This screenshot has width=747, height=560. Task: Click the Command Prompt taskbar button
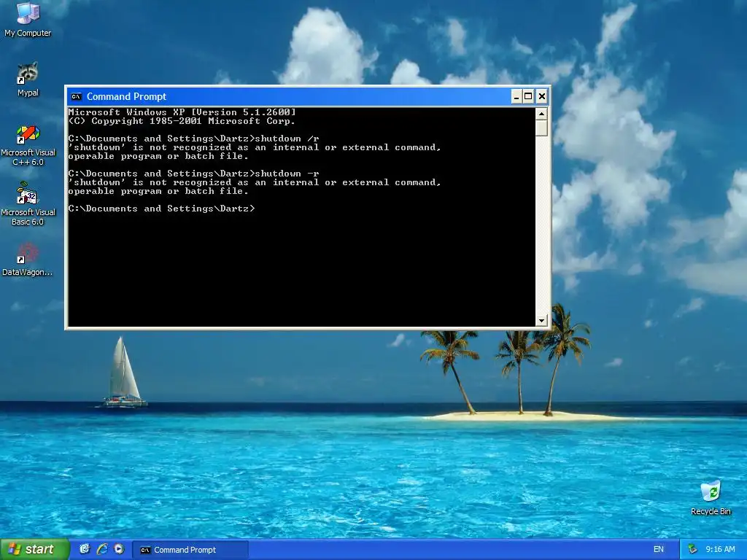190,550
